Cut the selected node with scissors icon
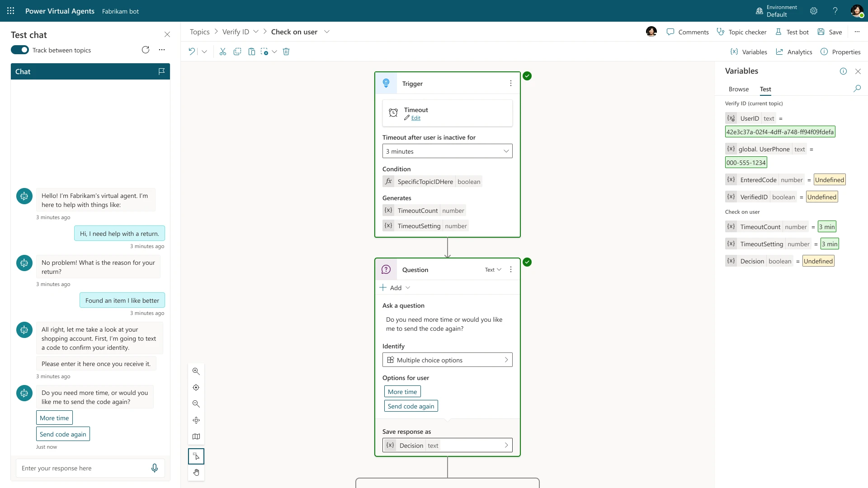 pos(222,51)
